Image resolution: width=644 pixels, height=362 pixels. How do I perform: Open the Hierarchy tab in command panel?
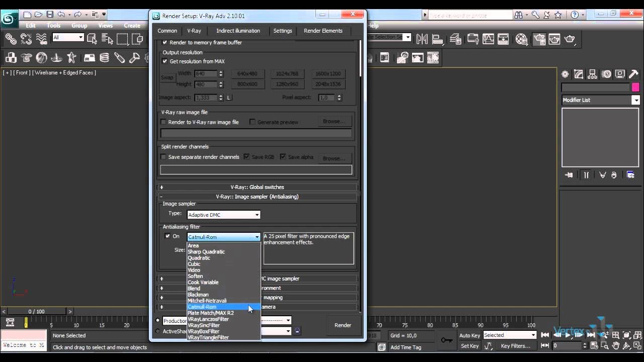click(592, 74)
